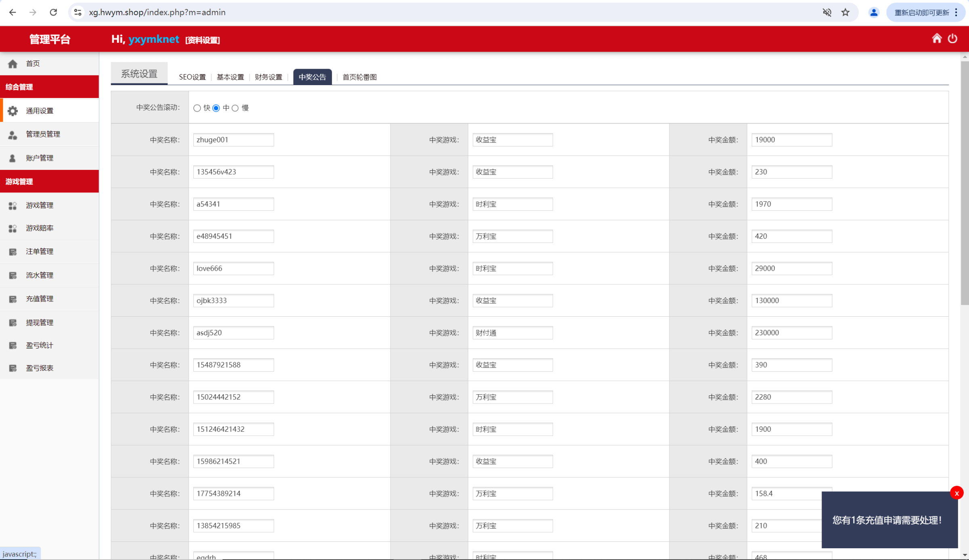Click the 资料设置 link
969x560 pixels.
click(x=202, y=40)
